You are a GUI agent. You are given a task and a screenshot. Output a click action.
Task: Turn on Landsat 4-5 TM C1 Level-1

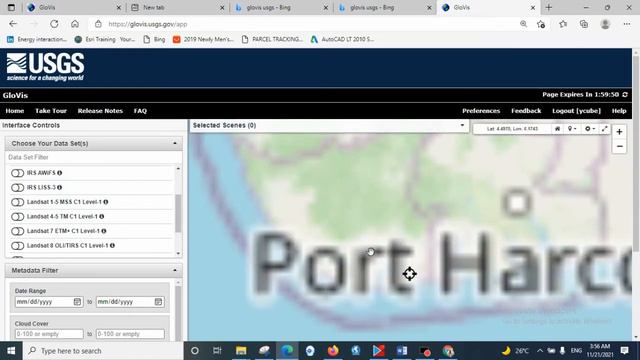pyautogui.click(x=18, y=217)
